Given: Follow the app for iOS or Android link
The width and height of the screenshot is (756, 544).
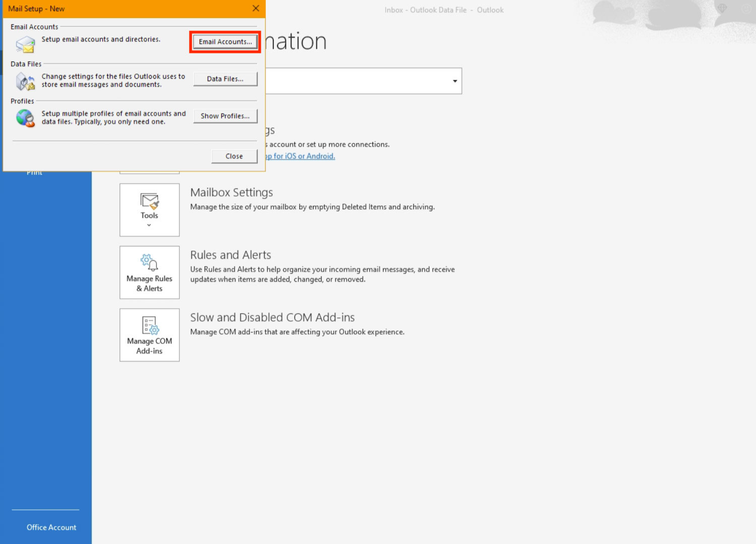Looking at the screenshot, I should pos(300,156).
